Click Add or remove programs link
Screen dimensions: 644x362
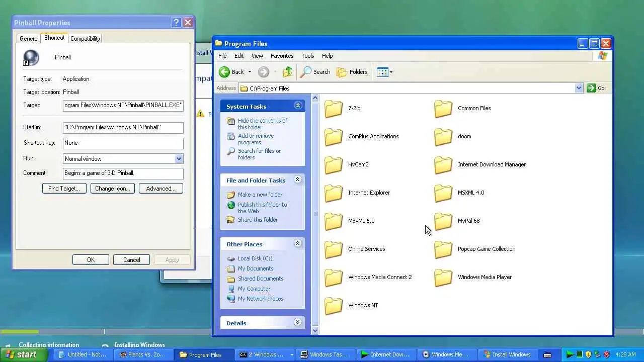pyautogui.click(x=256, y=139)
